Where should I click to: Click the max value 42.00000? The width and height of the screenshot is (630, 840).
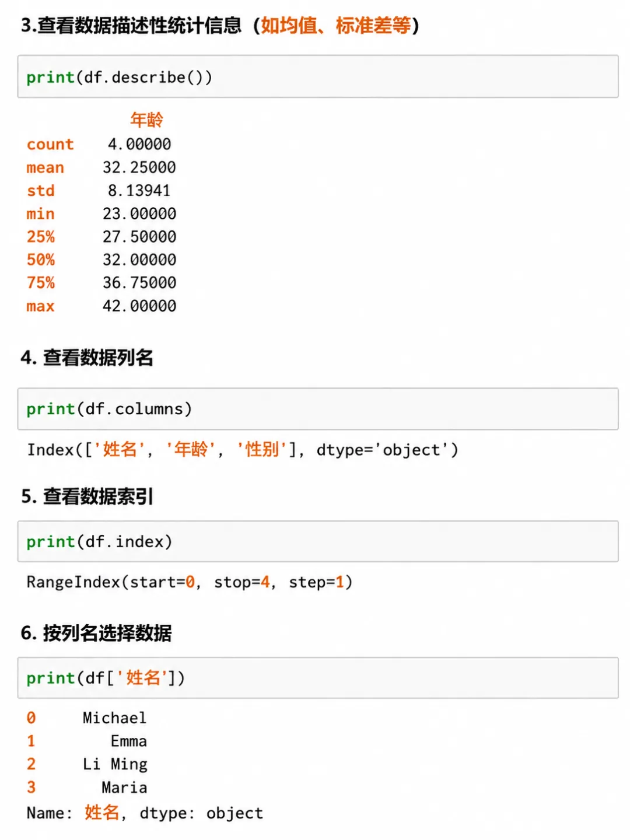139,306
